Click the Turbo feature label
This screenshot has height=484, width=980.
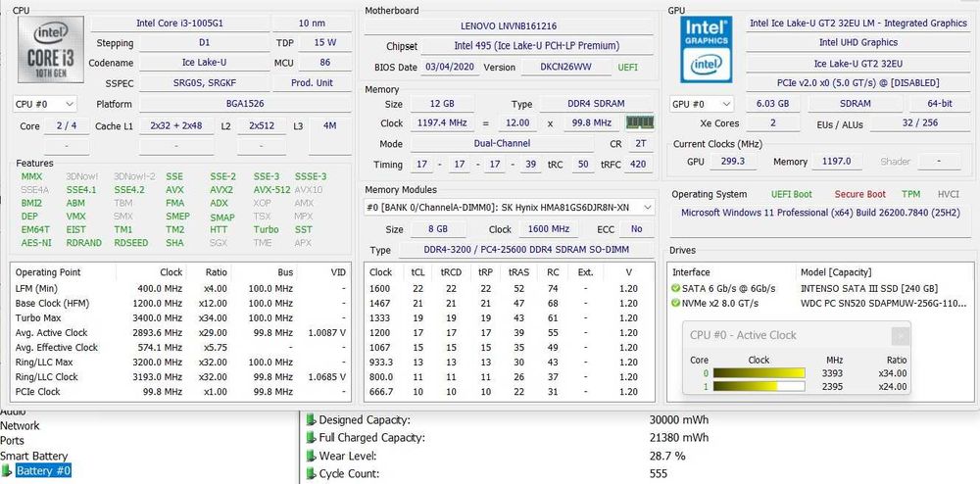pyautogui.click(x=266, y=229)
